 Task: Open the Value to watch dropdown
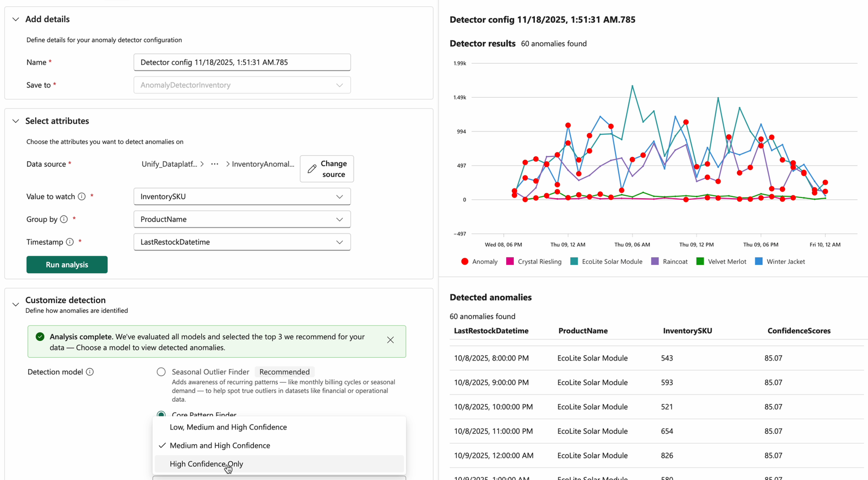coord(242,197)
